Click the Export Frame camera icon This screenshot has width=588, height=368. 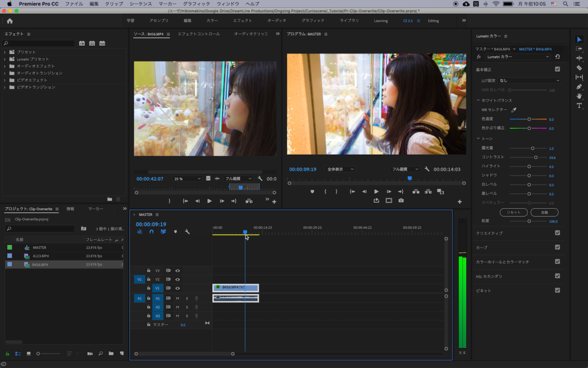pyautogui.click(x=401, y=201)
